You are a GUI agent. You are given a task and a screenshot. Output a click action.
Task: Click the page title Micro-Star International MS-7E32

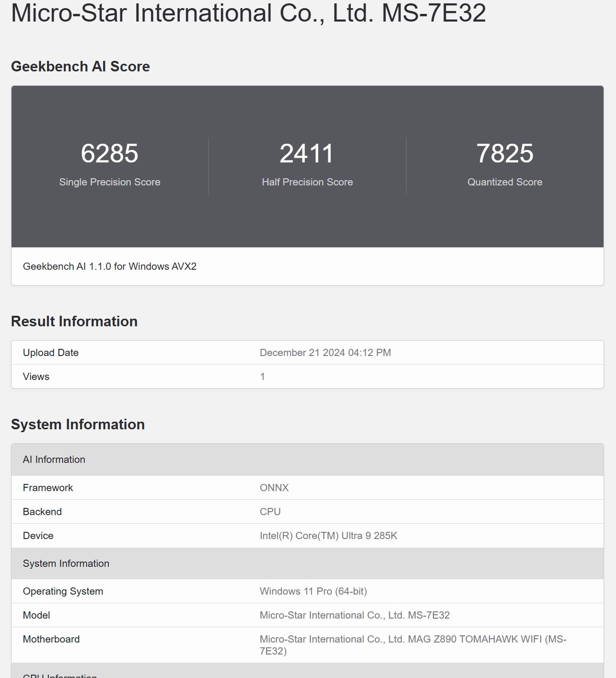coord(248,13)
